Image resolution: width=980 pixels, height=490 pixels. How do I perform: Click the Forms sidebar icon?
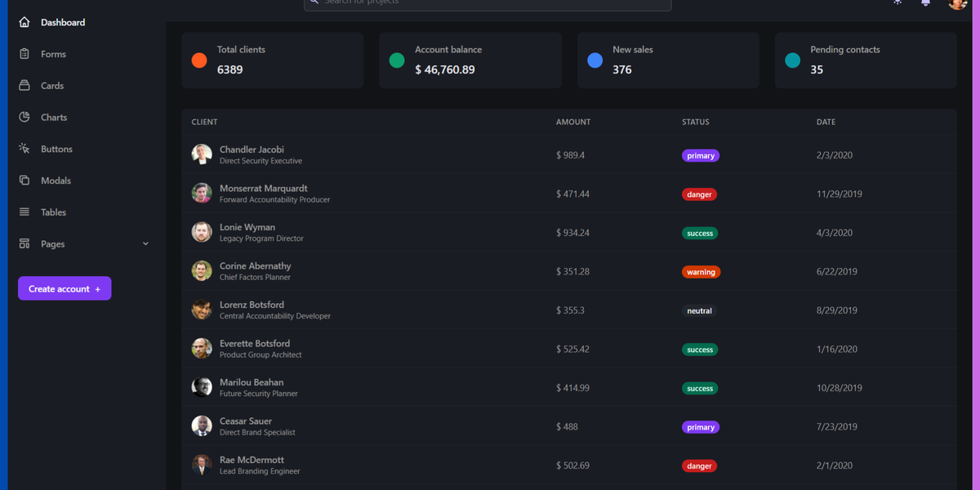tap(24, 54)
